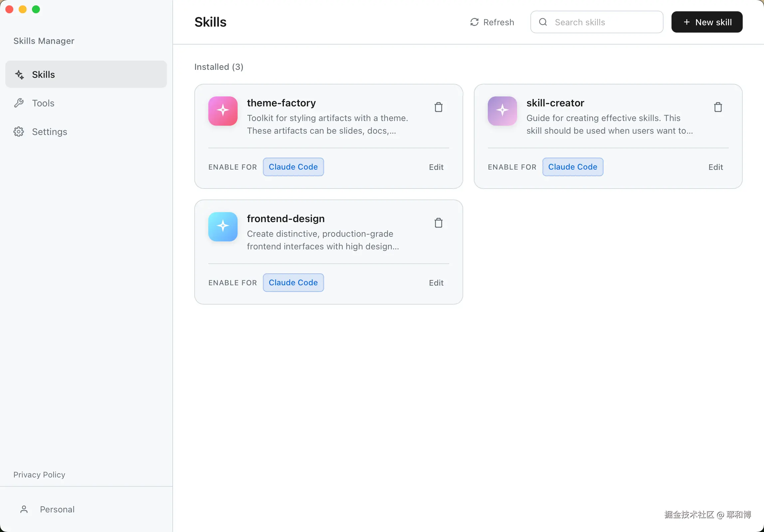Toggle Claude Code for skill-creator
Screen dimensions: 764x532
coord(572,167)
